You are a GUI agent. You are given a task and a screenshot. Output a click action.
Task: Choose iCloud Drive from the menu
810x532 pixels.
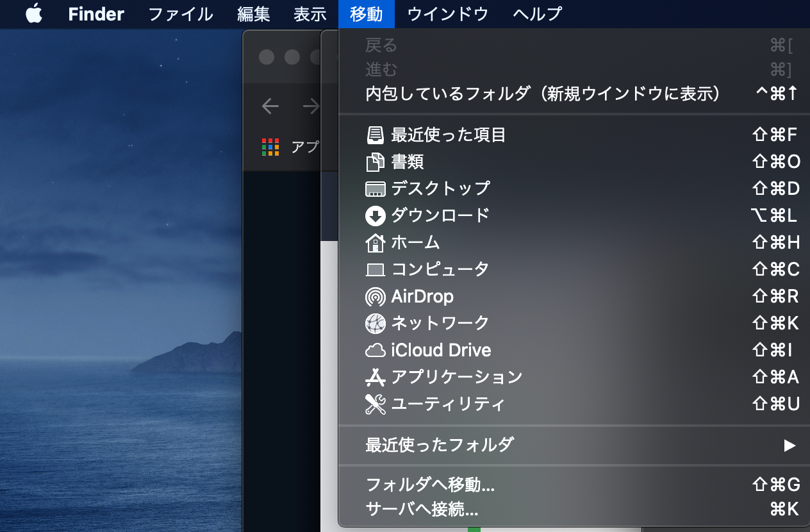coord(574,351)
